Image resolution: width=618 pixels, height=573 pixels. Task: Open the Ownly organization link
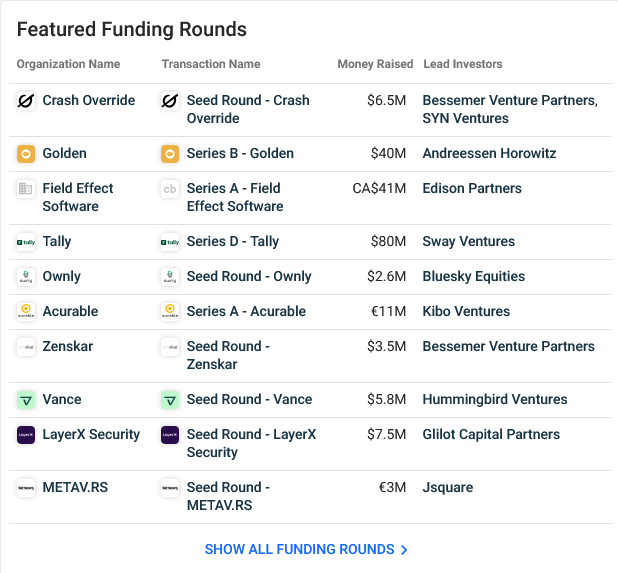tap(61, 276)
